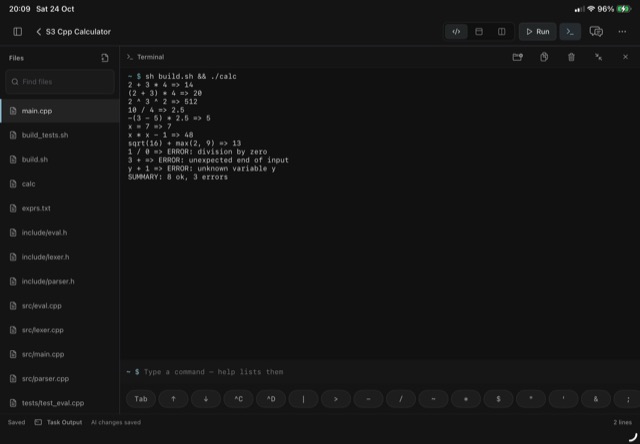The height and width of the screenshot is (444, 640).
Task: Clear terminal with trash icon
Action: (x=571, y=57)
